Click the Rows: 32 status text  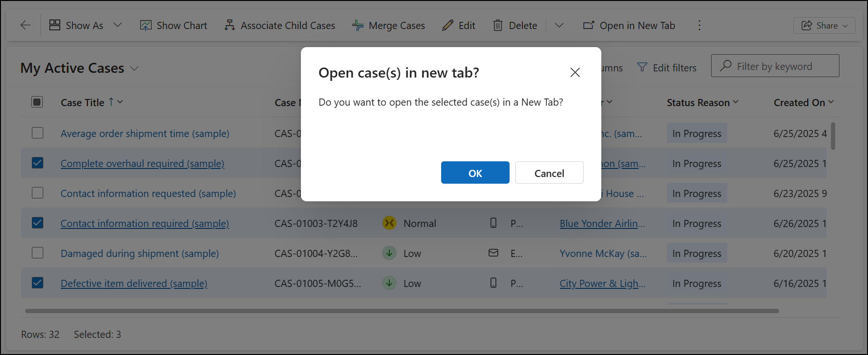[40, 335]
